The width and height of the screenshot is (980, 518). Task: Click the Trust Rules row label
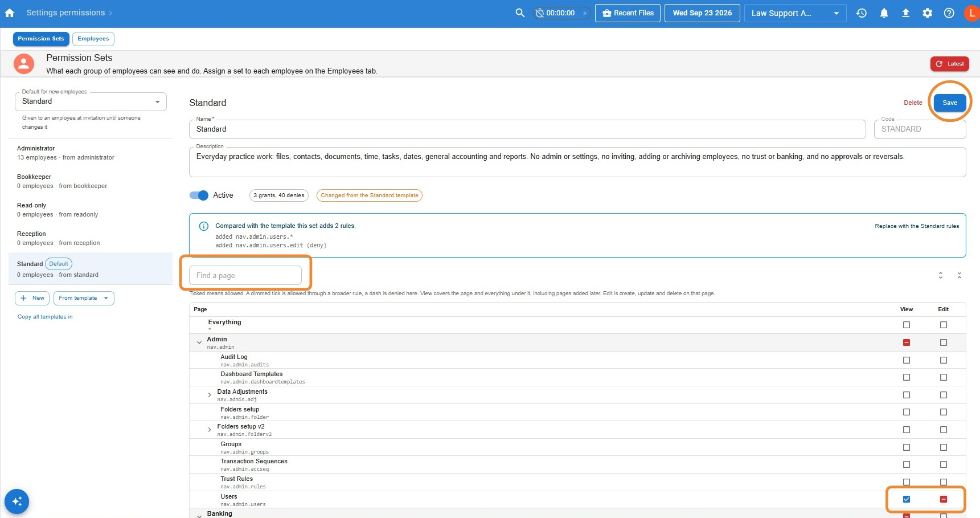click(x=237, y=479)
